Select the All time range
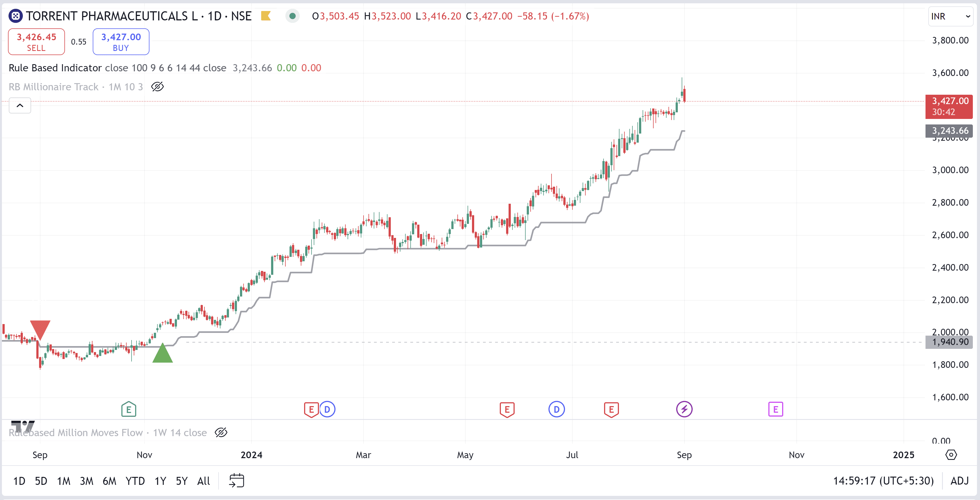This screenshot has height=500, width=980. pyautogui.click(x=204, y=481)
